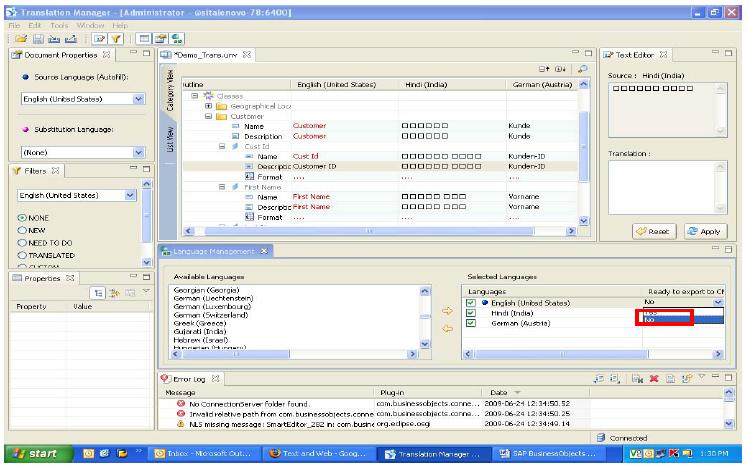Click the yellow funnel Filters toolbar icon
747x469 pixels.
[116, 39]
